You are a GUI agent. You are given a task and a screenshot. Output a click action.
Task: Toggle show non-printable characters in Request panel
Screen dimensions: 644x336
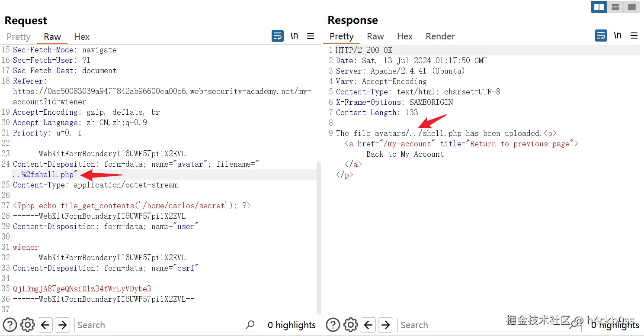click(x=294, y=36)
